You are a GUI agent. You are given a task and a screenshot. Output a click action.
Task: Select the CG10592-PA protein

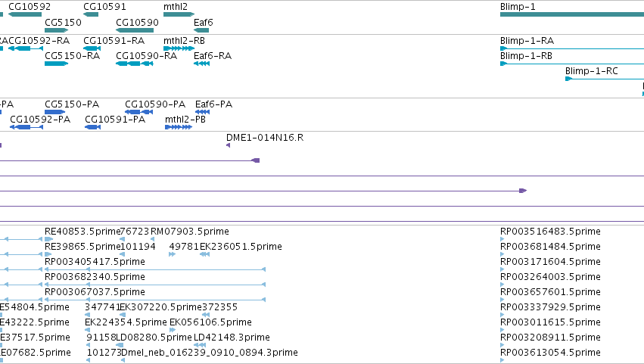coord(40,120)
